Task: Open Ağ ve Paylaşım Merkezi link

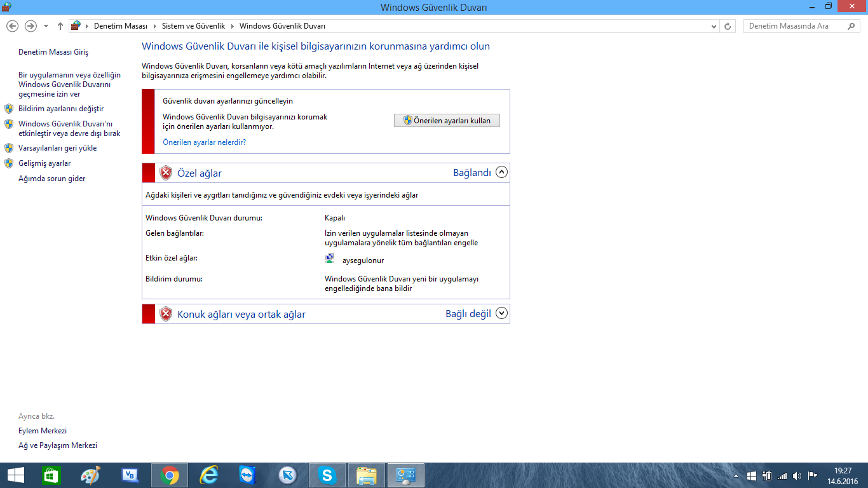Action: click(58, 446)
